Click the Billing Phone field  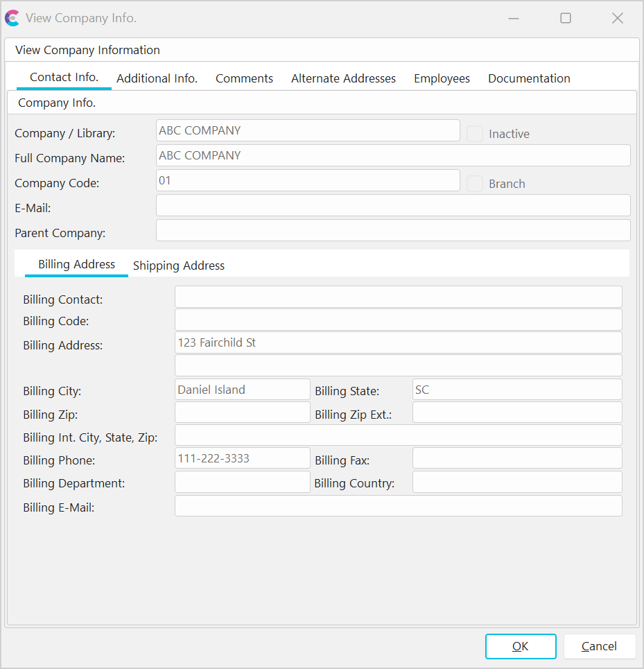point(242,458)
